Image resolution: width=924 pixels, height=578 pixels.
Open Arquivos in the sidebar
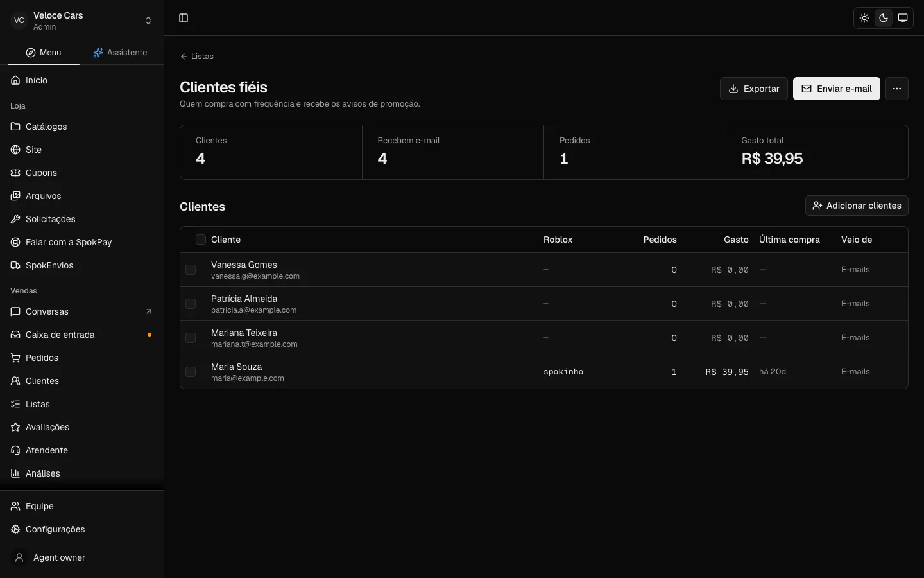click(x=81, y=196)
